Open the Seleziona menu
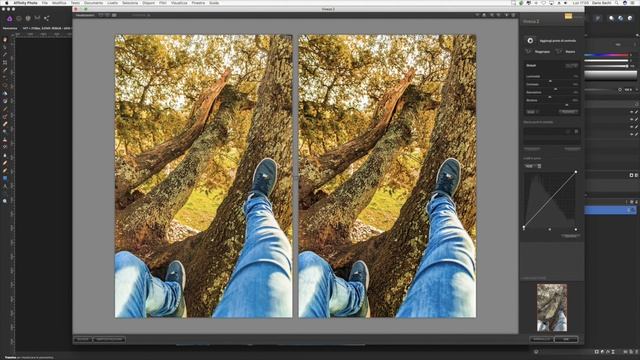Image resolution: width=640 pixels, height=360 pixels. point(130,3)
